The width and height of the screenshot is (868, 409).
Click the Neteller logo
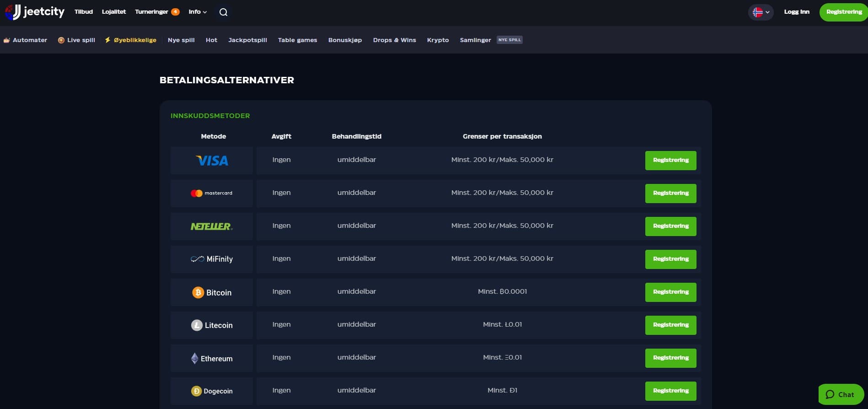pos(211,226)
